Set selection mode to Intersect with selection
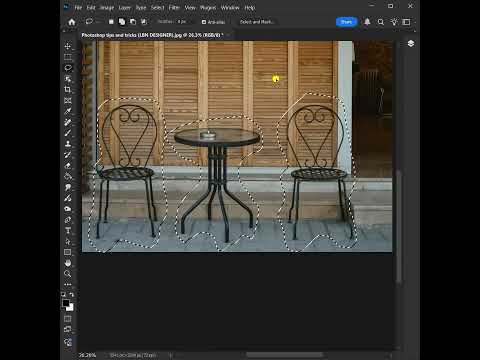The width and height of the screenshot is (480, 360). [x=144, y=22]
